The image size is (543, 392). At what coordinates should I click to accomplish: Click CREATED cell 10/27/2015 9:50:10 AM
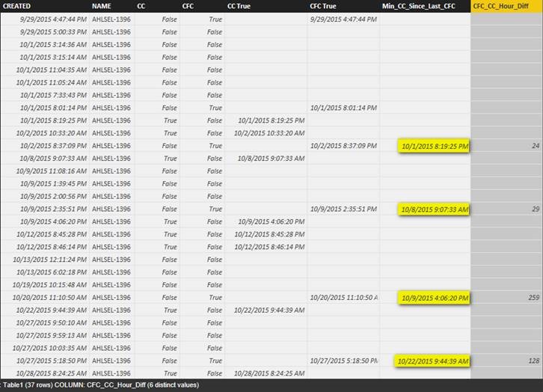coord(52,322)
